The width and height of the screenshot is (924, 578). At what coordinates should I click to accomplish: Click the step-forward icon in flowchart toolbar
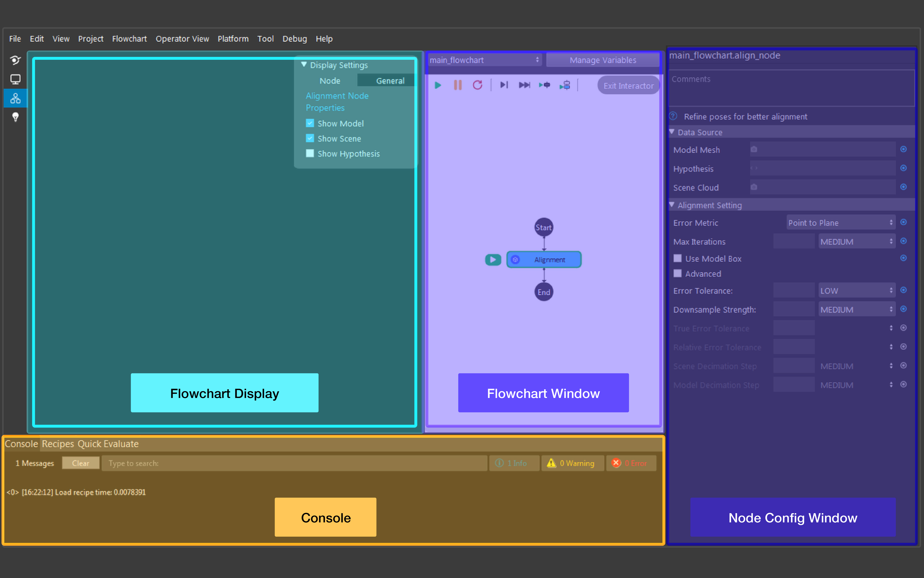pos(504,85)
